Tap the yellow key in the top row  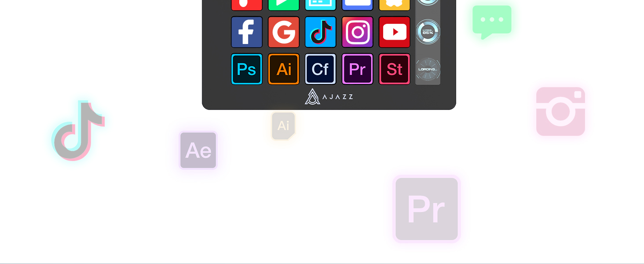pyautogui.click(x=395, y=5)
